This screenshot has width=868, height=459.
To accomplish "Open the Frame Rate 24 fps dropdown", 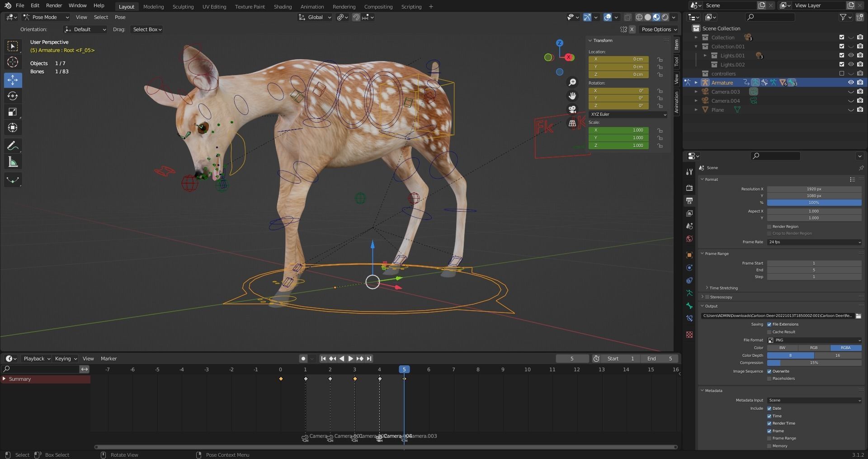I will point(814,242).
